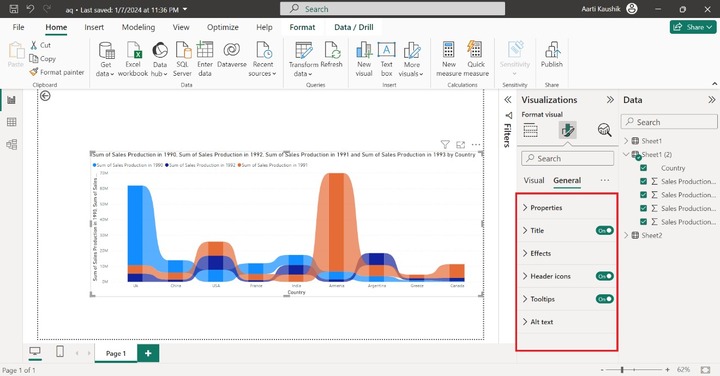Click the top Search box in title bar
The height and width of the screenshot is (376, 720).
[393, 9]
